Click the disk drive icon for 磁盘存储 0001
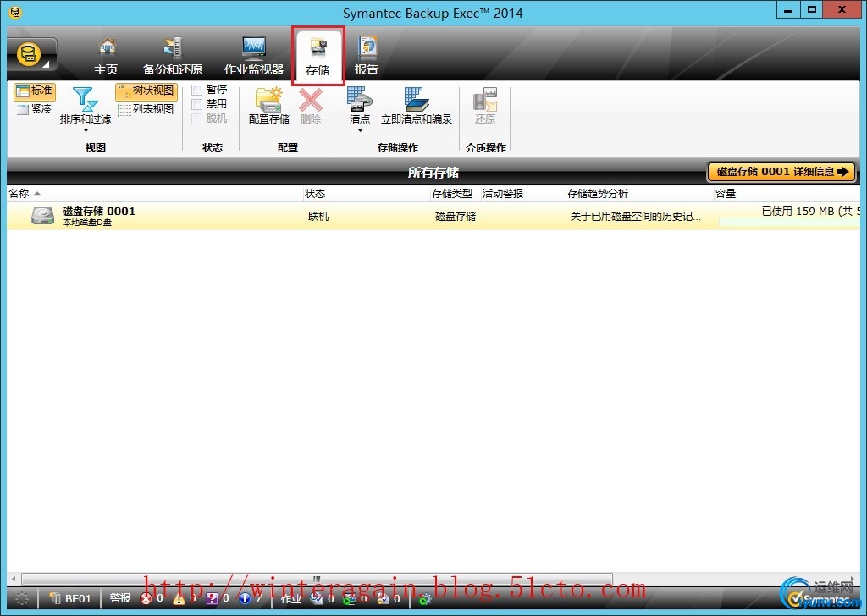Screen dimensions: 867x616 pyautogui.click(x=42, y=216)
